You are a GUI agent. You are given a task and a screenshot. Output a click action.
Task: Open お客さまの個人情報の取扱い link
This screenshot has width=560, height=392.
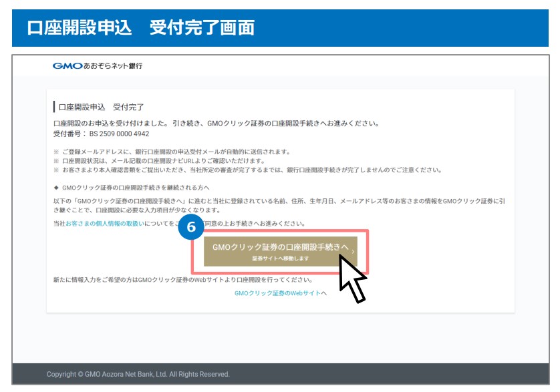tap(105, 224)
